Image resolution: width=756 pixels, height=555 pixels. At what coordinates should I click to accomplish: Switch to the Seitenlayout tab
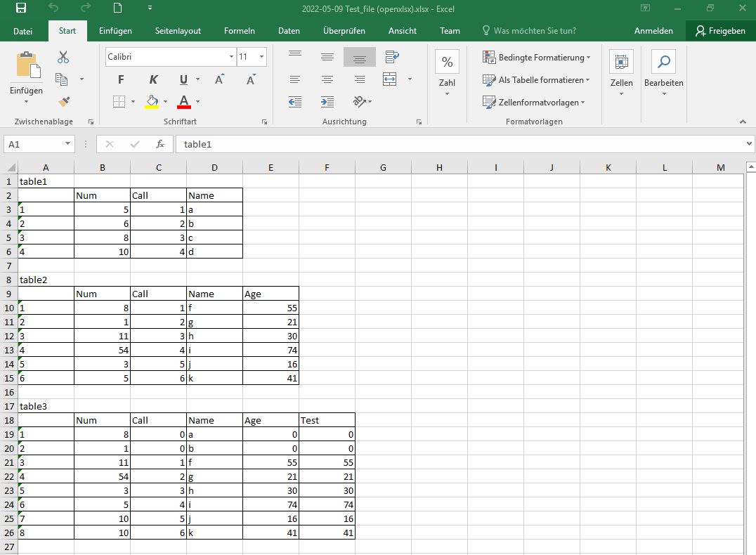tap(178, 31)
